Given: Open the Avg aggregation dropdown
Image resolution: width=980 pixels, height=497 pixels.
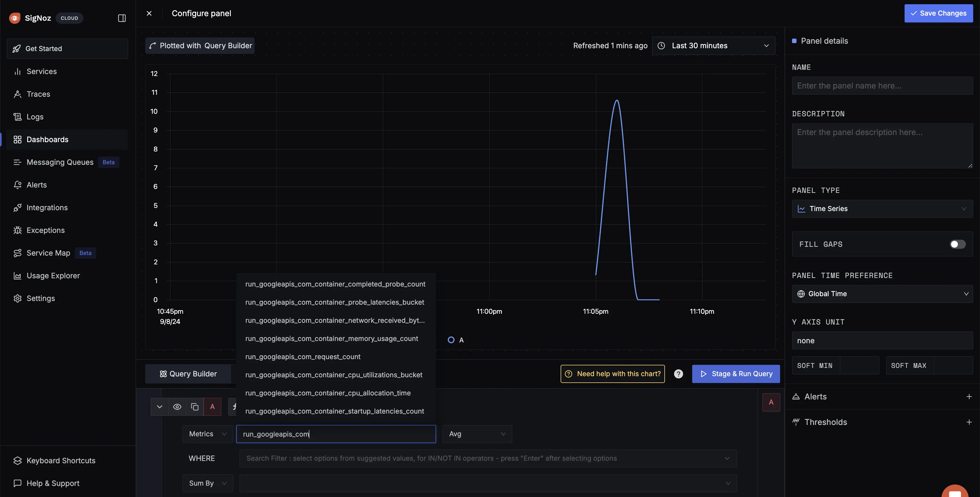Looking at the screenshot, I should coord(477,434).
